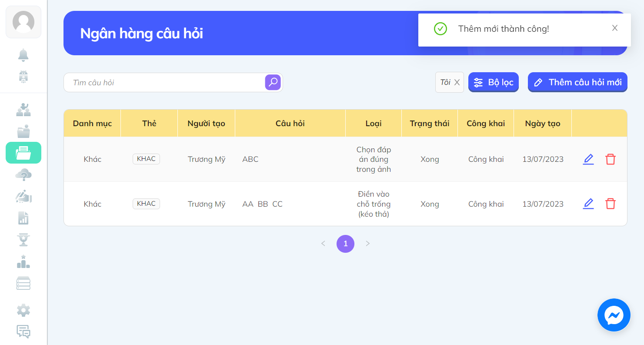Go to pagination page 1
Screen dimensions: 644x345
(345, 244)
